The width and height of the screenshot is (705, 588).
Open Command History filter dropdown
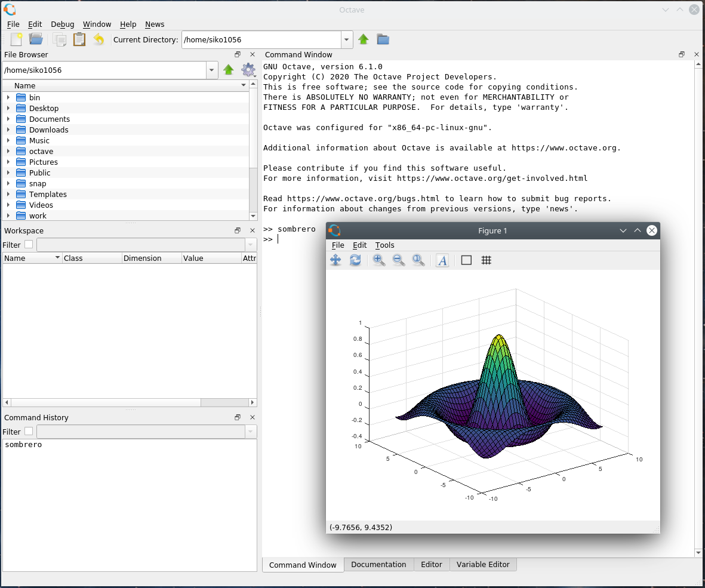251,432
